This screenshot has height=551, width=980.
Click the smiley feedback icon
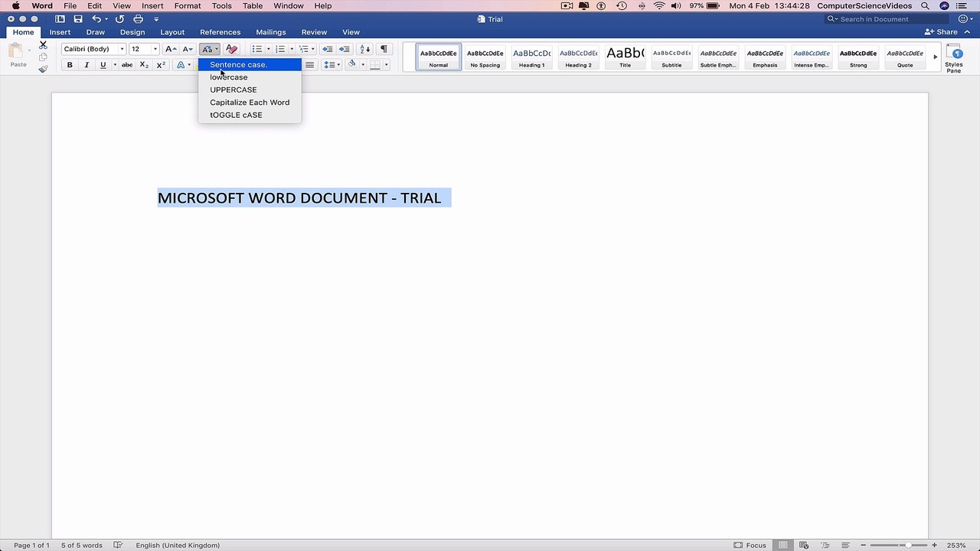pos(964,18)
